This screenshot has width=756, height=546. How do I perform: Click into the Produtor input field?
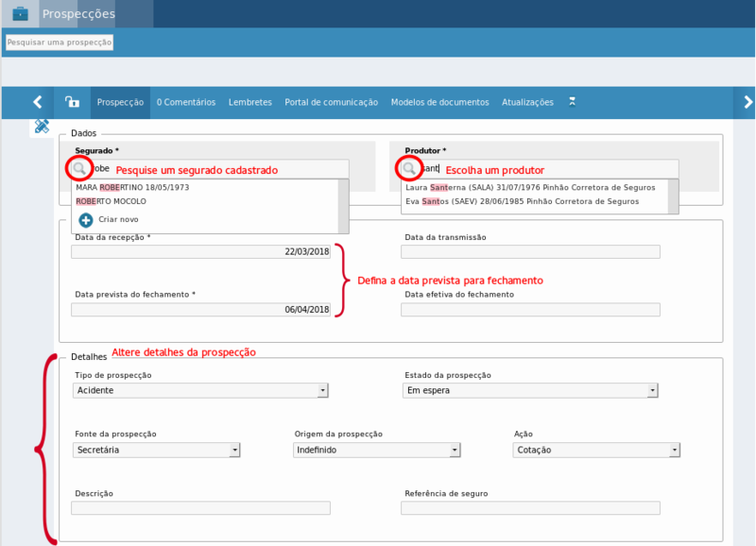[540, 169]
